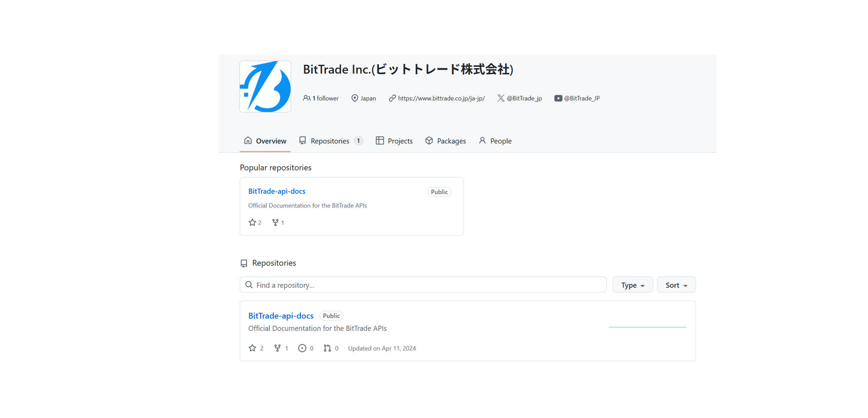Screen dimensions: 868x418
Task: Click the green commit activity graph line
Action: 647,327
